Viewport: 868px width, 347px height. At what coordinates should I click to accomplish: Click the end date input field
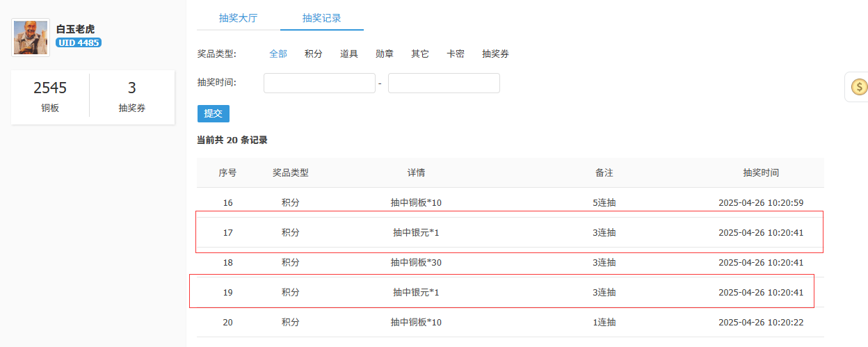pyautogui.click(x=444, y=83)
